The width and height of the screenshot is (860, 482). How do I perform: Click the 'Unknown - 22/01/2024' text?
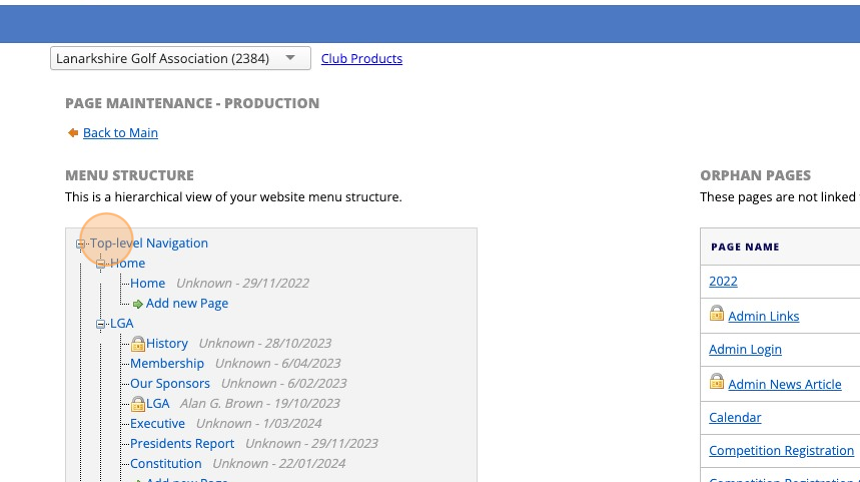[279, 463]
